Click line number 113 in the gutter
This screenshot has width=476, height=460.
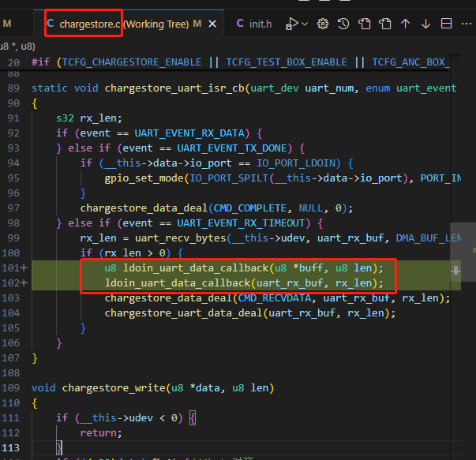pyautogui.click(x=10, y=448)
